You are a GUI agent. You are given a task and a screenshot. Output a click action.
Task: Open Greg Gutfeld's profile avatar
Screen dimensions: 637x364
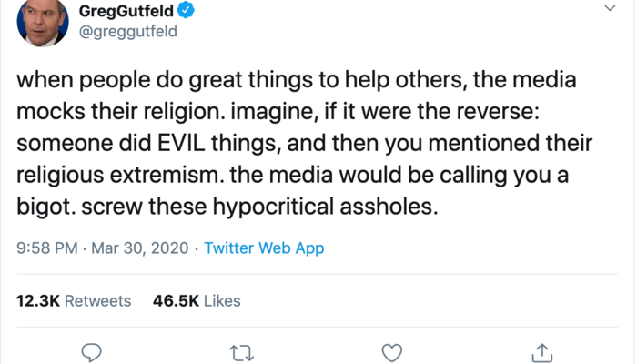(x=40, y=22)
